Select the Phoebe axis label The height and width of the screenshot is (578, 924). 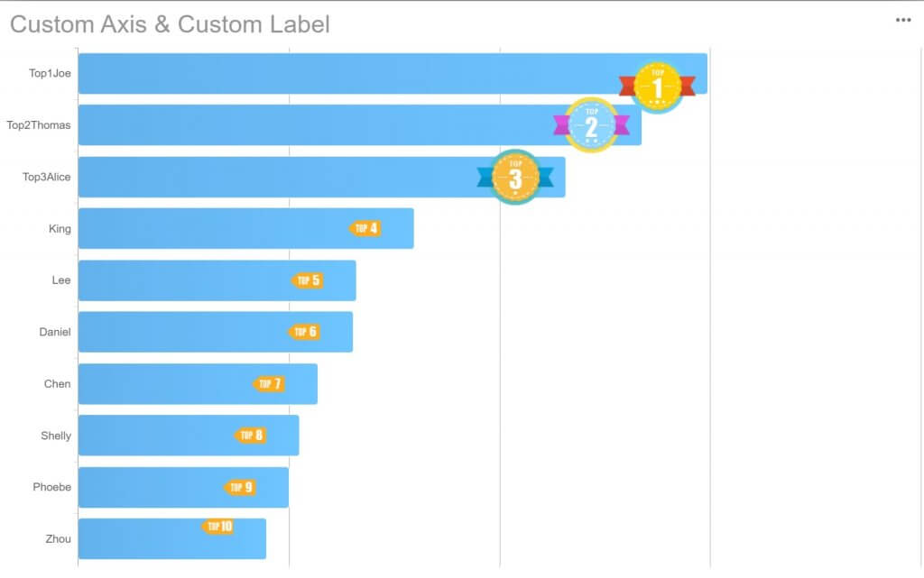pos(51,487)
